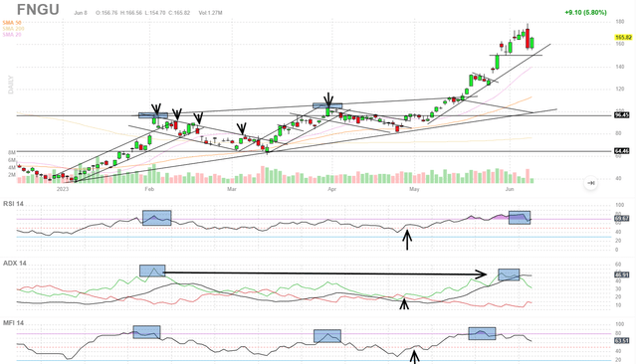Screen dimensions: 637x364
Task: Click the H:166.56 high price value
Action: click(131, 13)
